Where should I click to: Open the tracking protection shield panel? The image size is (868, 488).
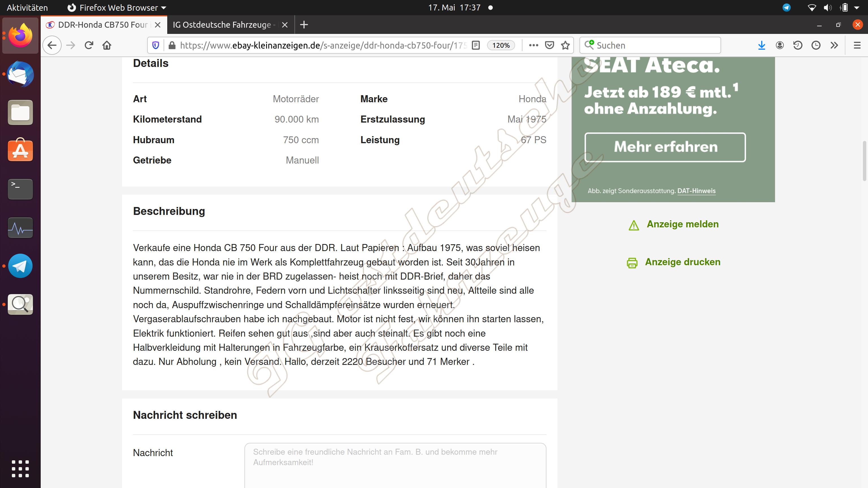(156, 45)
